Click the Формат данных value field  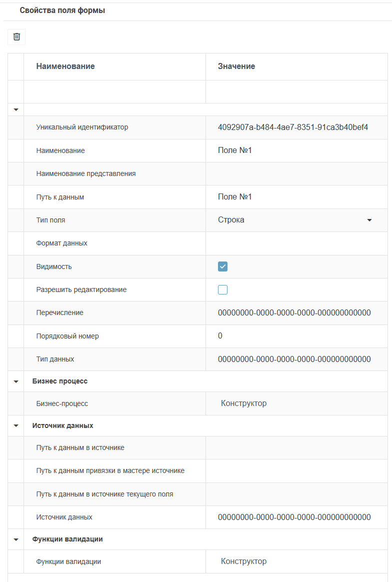point(295,243)
